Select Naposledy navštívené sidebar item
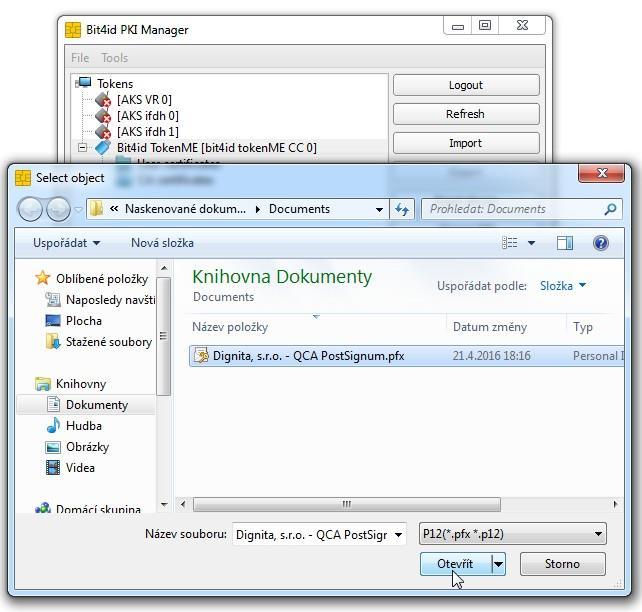The image size is (642, 612). point(110,300)
